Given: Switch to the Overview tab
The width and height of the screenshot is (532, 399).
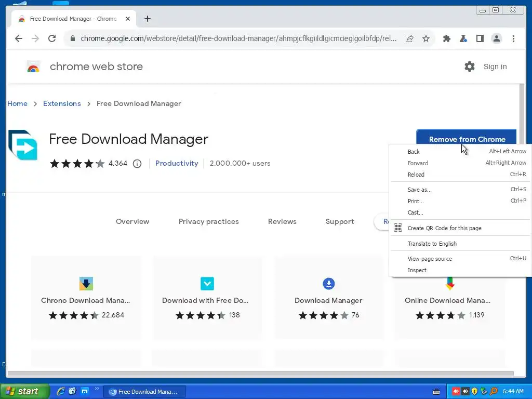Looking at the screenshot, I should coord(132,221).
